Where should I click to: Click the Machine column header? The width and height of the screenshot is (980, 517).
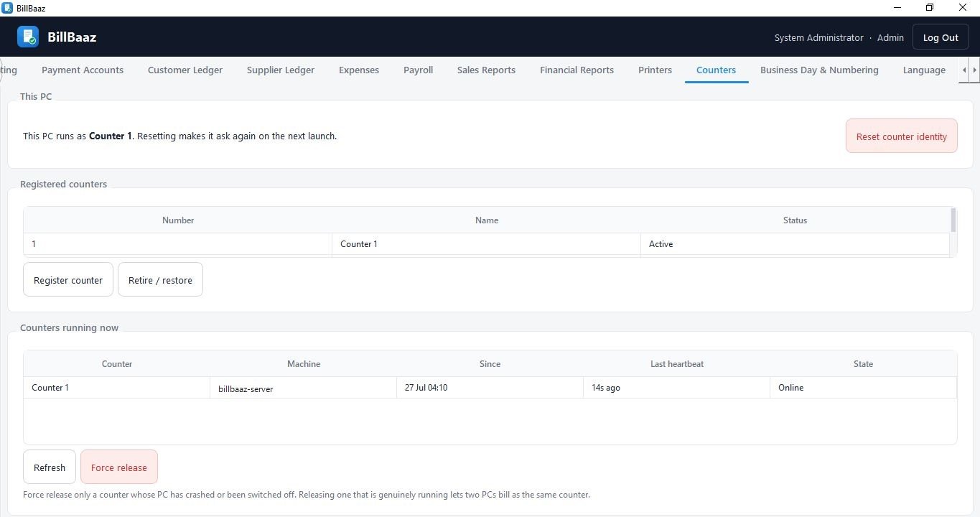tap(304, 364)
